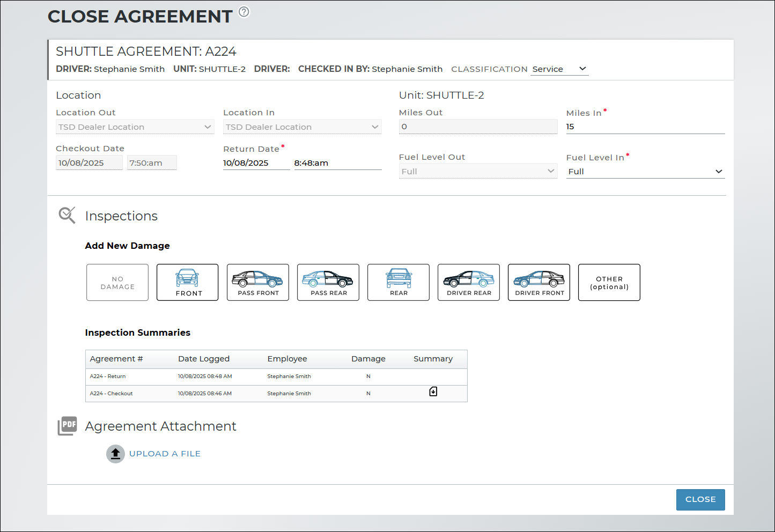The image size is (775, 532).
Task: Click the return time 8:48am field
Action: pyautogui.click(x=337, y=163)
